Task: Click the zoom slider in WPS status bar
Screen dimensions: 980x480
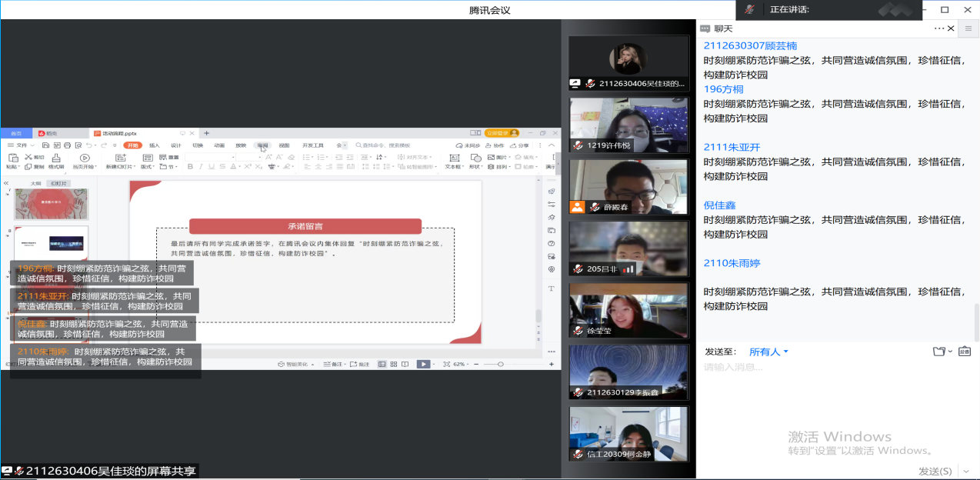Action: pyautogui.click(x=501, y=364)
